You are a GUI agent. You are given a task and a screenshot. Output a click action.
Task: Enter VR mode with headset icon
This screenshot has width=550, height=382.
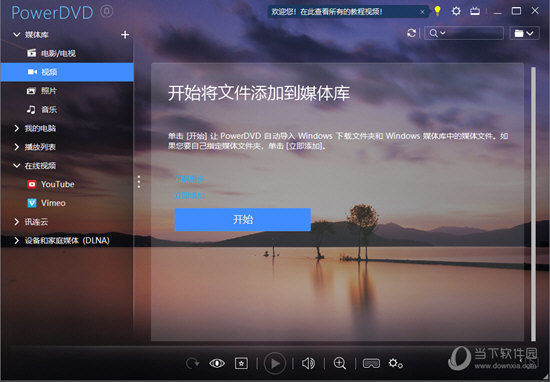[371, 363]
